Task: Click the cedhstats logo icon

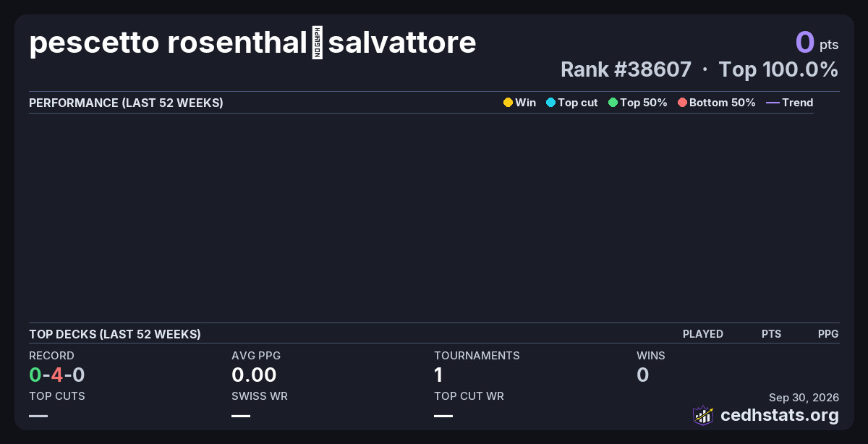Action: (x=703, y=415)
